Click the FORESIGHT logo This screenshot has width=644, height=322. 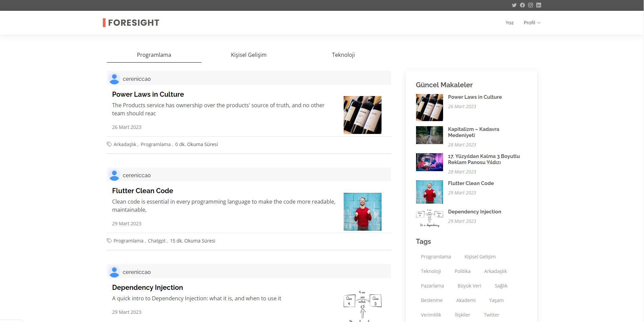tap(131, 22)
